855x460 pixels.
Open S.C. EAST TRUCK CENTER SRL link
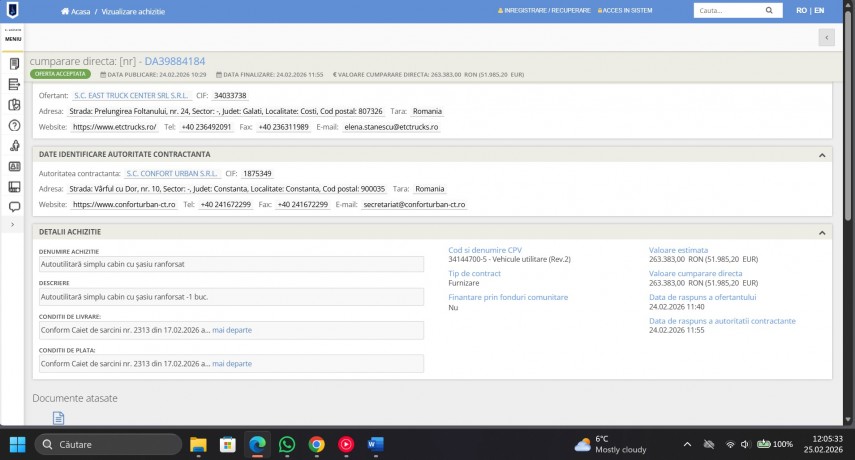(130, 95)
